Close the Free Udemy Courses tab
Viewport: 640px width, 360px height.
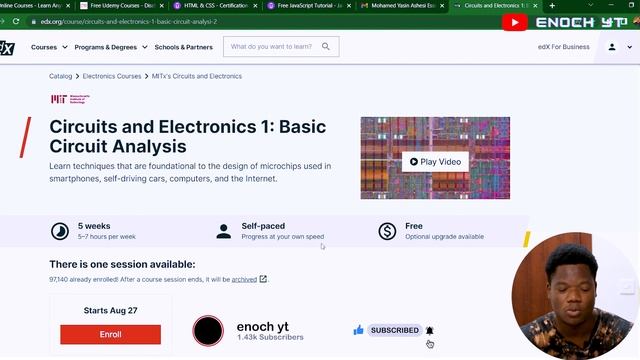[x=162, y=6]
